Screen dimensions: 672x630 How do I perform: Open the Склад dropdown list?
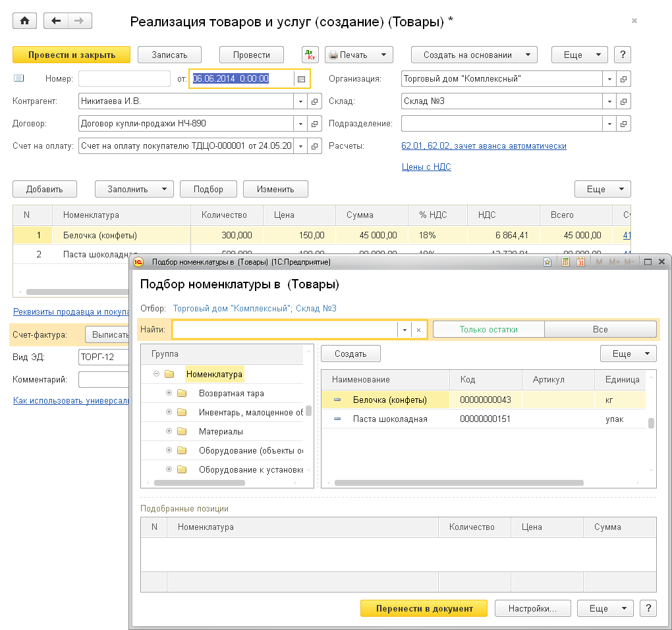click(x=609, y=101)
